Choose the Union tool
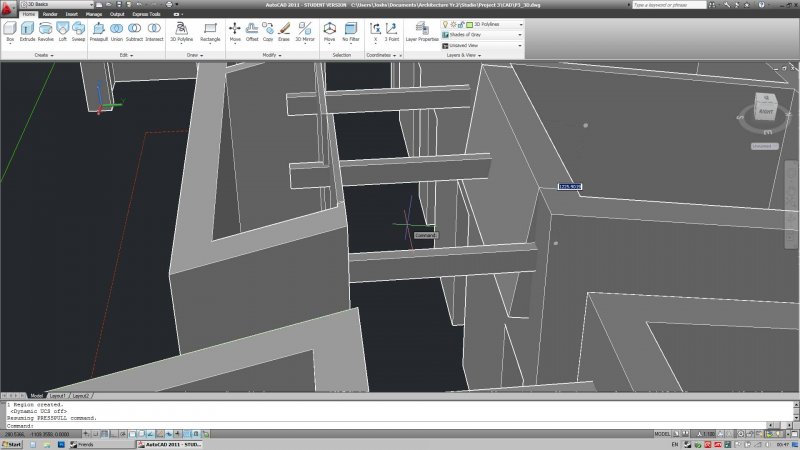Image resolution: width=800 pixels, height=450 pixels. click(x=117, y=30)
